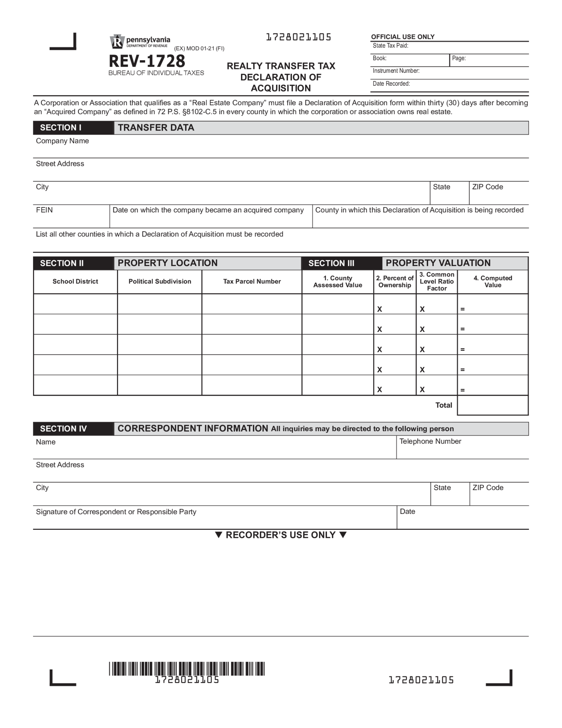This screenshot has width=562, height=728.
Task: Click the signature Date field
Action: pyautogui.click(x=463, y=517)
